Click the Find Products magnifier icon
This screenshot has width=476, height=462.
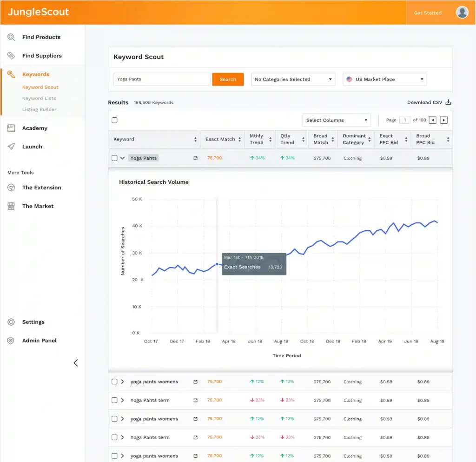[x=11, y=37]
